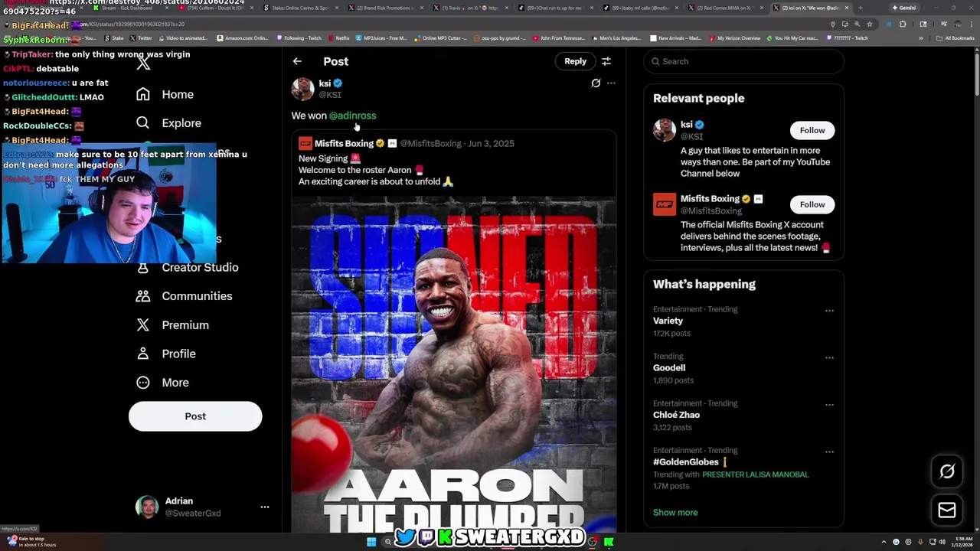Open taskbar clock showing 1:38 AM
980x551 pixels.
coord(962,542)
